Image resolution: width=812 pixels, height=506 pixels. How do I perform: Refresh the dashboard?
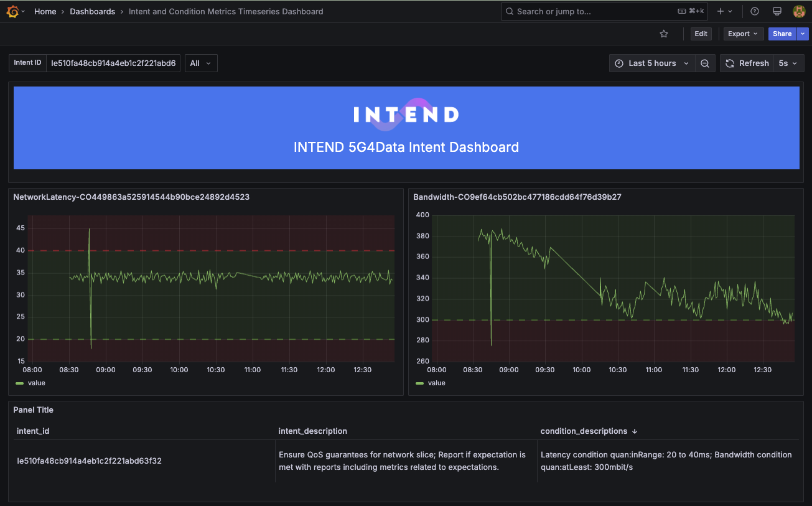(747, 63)
